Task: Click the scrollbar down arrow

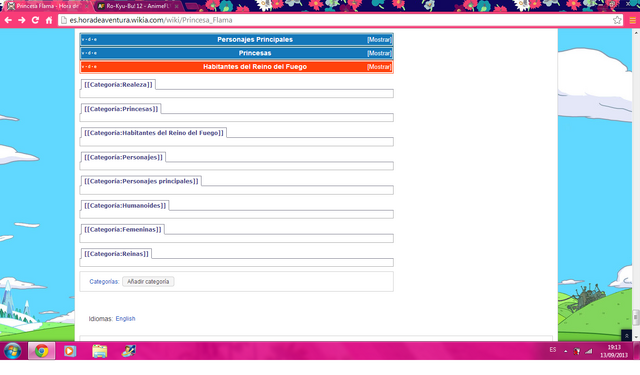Action: pyautogui.click(x=636, y=337)
